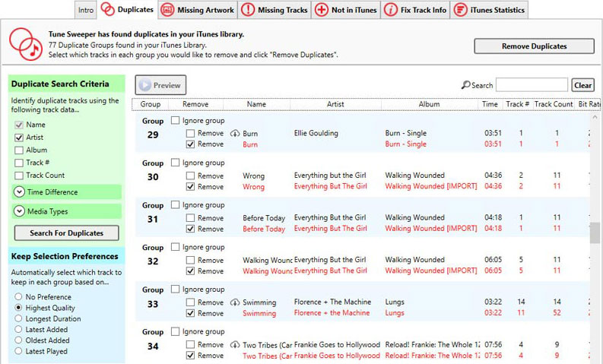Click the cloud download icon next to Two Tribes
The width and height of the screenshot is (603, 364).
click(235, 345)
